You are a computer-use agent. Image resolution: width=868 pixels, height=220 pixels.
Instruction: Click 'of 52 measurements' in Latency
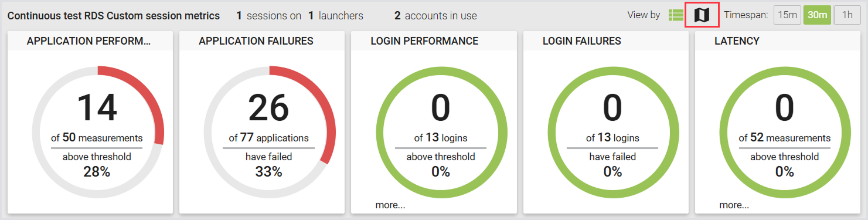click(784, 138)
